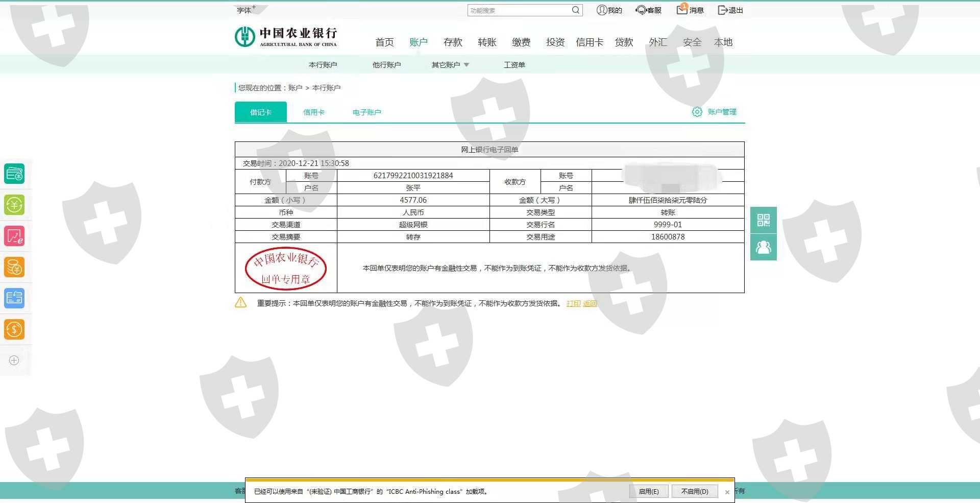This screenshot has height=503, width=980.
Task: Open the 本地 main menu
Action: click(x=723, y=42)
